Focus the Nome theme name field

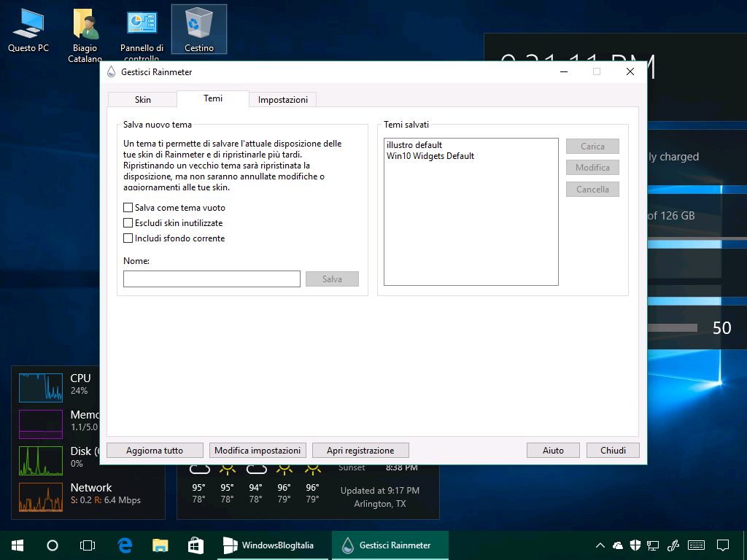(212, 279)
